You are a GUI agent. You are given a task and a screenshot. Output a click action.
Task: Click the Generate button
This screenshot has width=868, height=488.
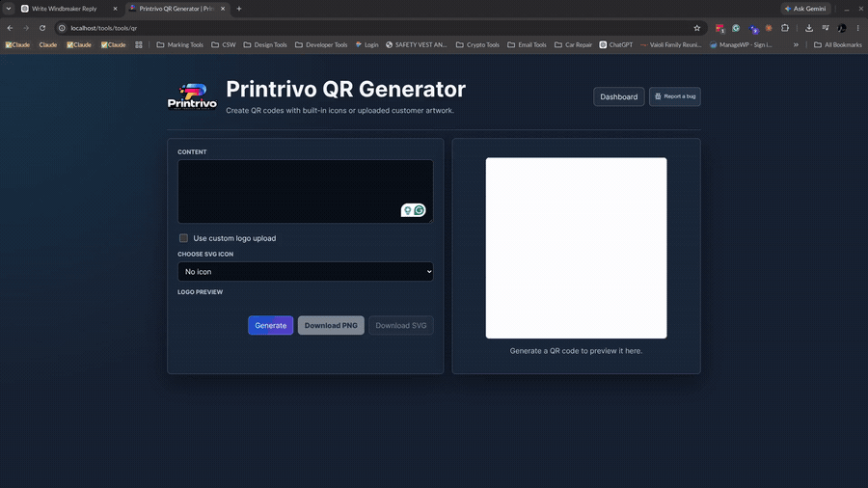(270, 325)
